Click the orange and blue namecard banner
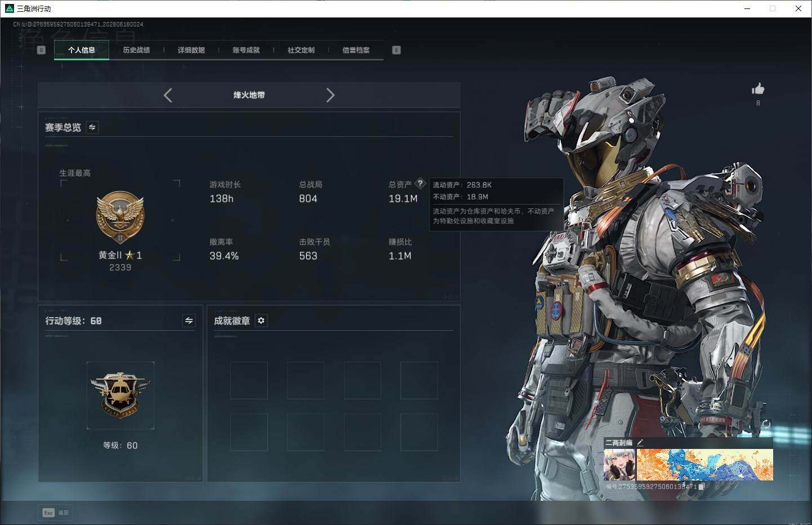 pos(705,465)
